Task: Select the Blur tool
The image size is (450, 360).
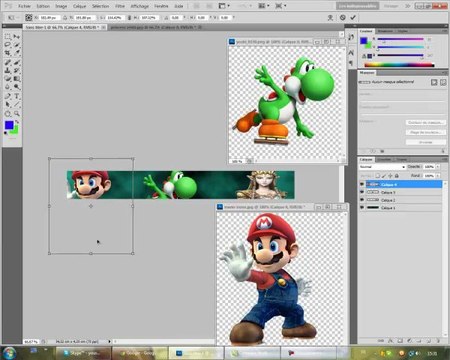Action: [x=7, y=87]
